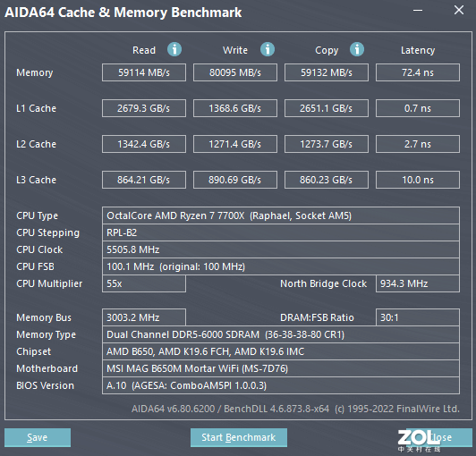The height and width of the screenshot is (456, 476).
Task: Select the Memory Read result field
Action: coord(144,72)
